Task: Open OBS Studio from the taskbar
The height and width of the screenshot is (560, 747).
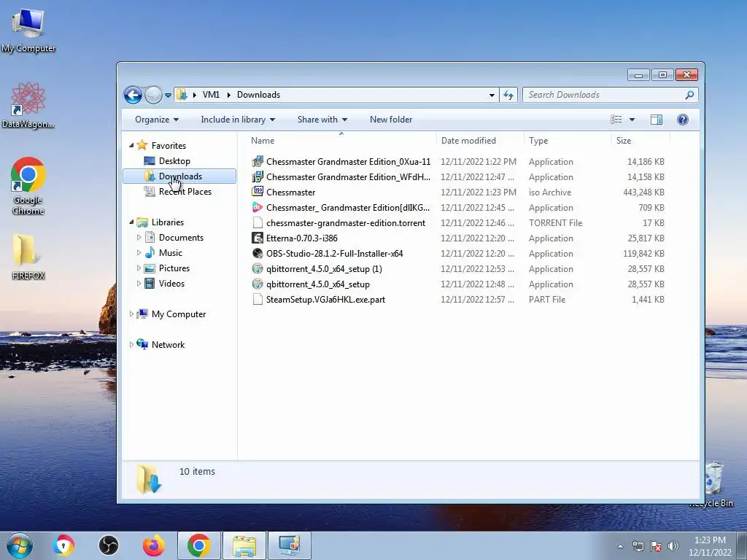Action: [108, 545]
